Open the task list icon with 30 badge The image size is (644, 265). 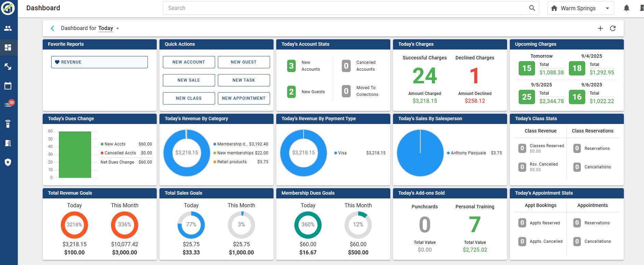coord(9,104)
